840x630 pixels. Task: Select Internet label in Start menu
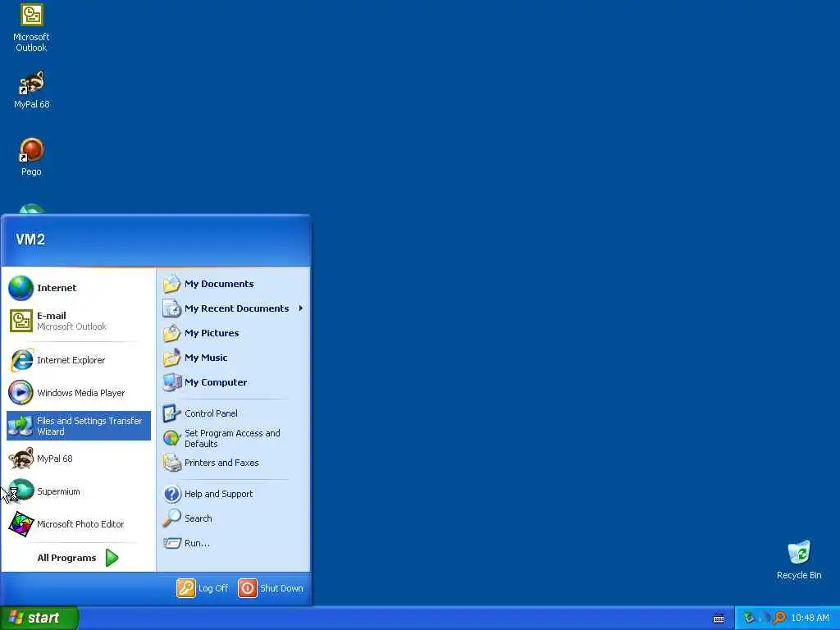(x=57, y=288)
